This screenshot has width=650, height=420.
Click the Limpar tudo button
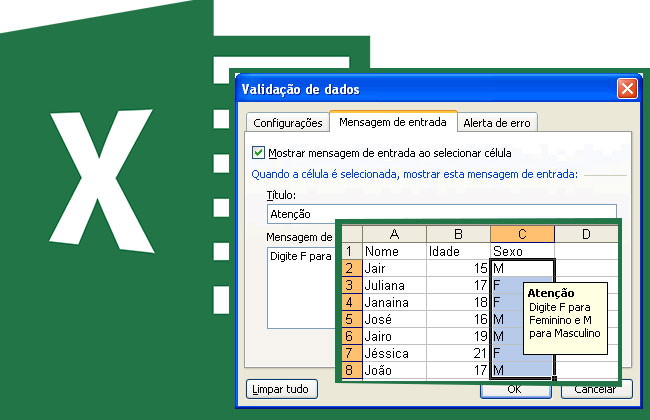(x=281, y=389)
